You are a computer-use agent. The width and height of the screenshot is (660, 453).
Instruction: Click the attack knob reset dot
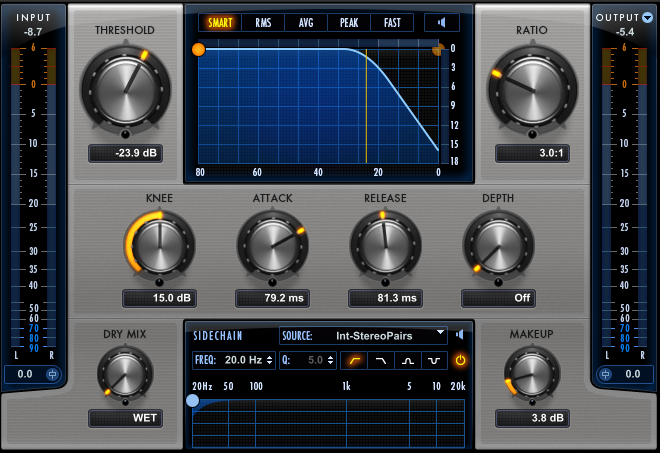(x=272, y=282)
